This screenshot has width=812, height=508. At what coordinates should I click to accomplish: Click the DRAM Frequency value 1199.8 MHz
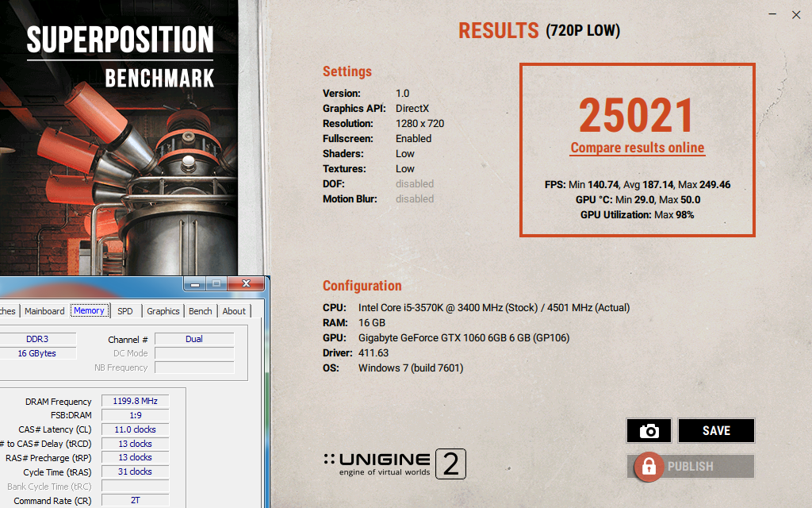click(x=135, y=401)
